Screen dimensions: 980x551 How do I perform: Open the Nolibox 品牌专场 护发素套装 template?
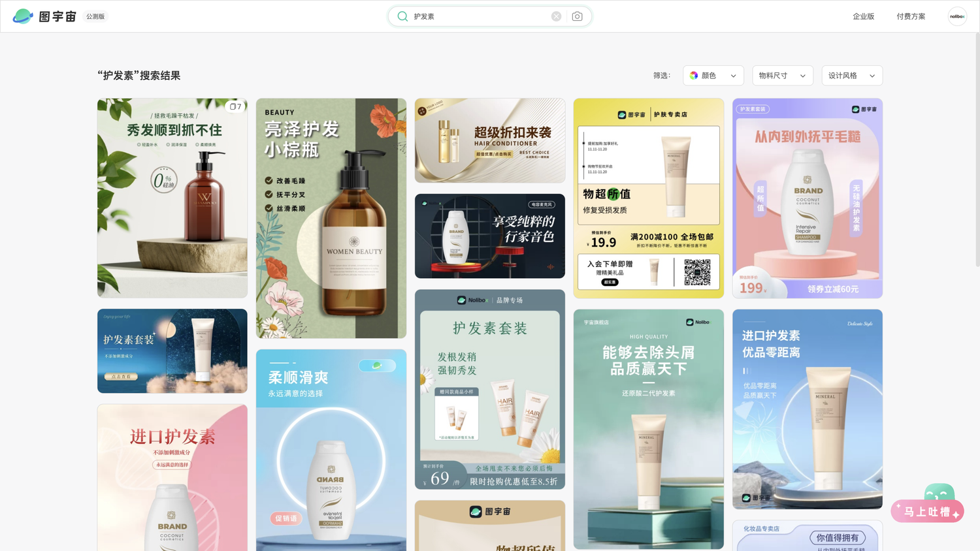click(x=490, y=389)
